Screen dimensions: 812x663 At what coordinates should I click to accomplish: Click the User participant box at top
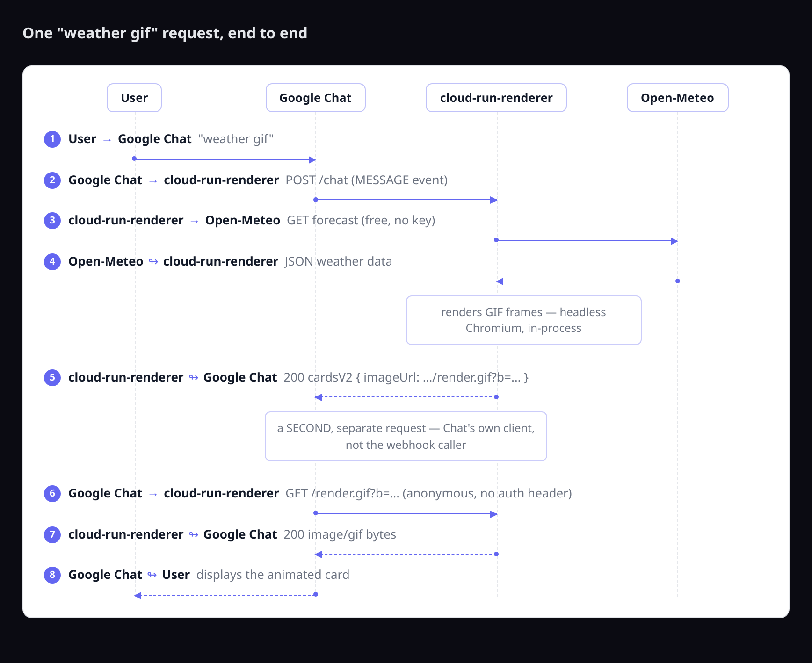click(134, 98)
